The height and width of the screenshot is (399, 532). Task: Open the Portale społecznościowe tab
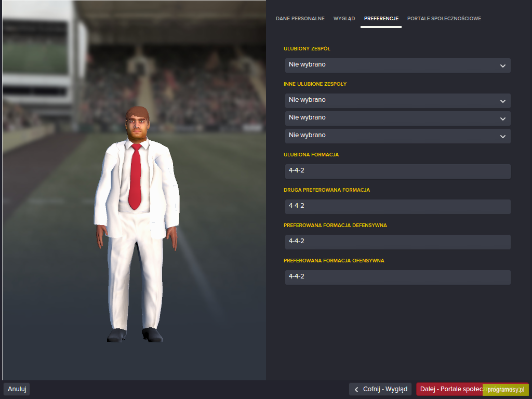tap(444, 19)
